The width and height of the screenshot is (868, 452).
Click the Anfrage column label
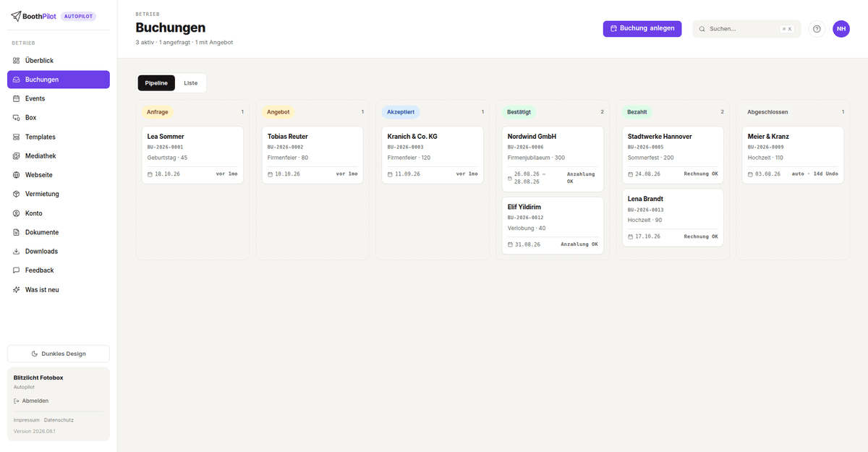click(158, 112)
